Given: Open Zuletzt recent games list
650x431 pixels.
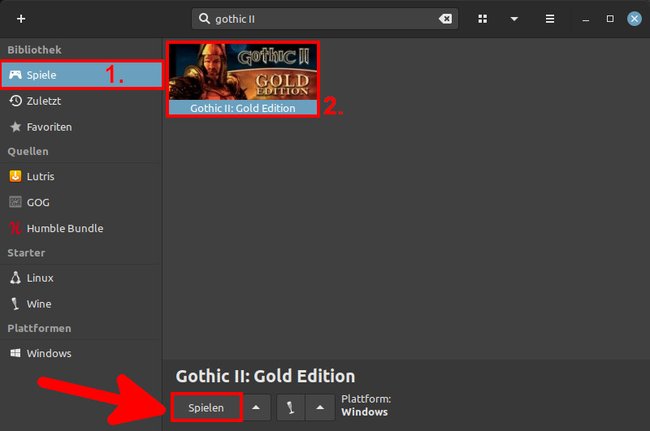Looking at the screenshot, I should (x=81, y=101).
